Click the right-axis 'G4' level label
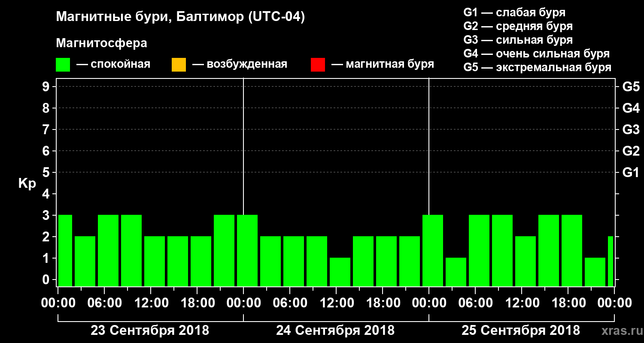The height and width of the screenshot is (343, 644). [631, 108]
